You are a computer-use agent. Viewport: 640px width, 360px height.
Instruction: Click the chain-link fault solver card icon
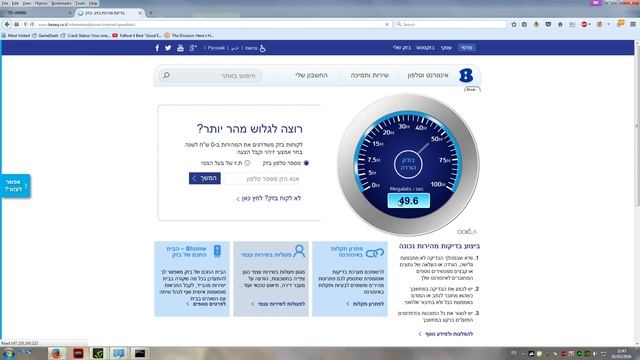[375, 253]
